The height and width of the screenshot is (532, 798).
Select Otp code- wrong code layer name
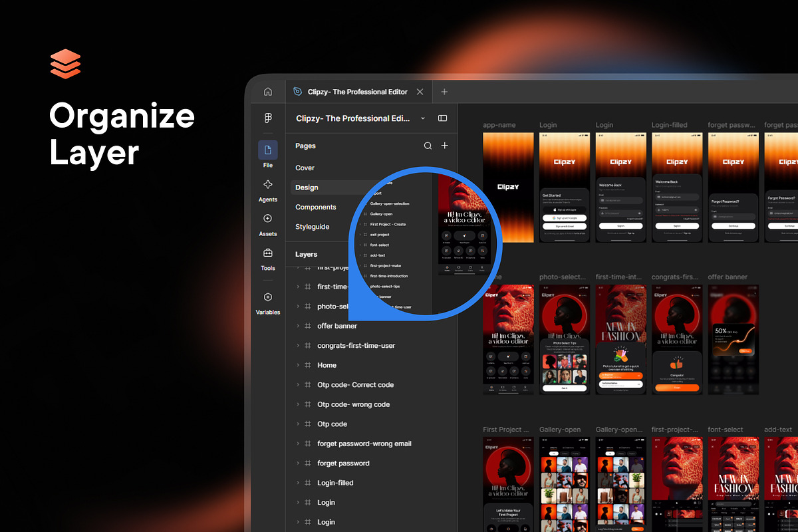tap(354, 404)
